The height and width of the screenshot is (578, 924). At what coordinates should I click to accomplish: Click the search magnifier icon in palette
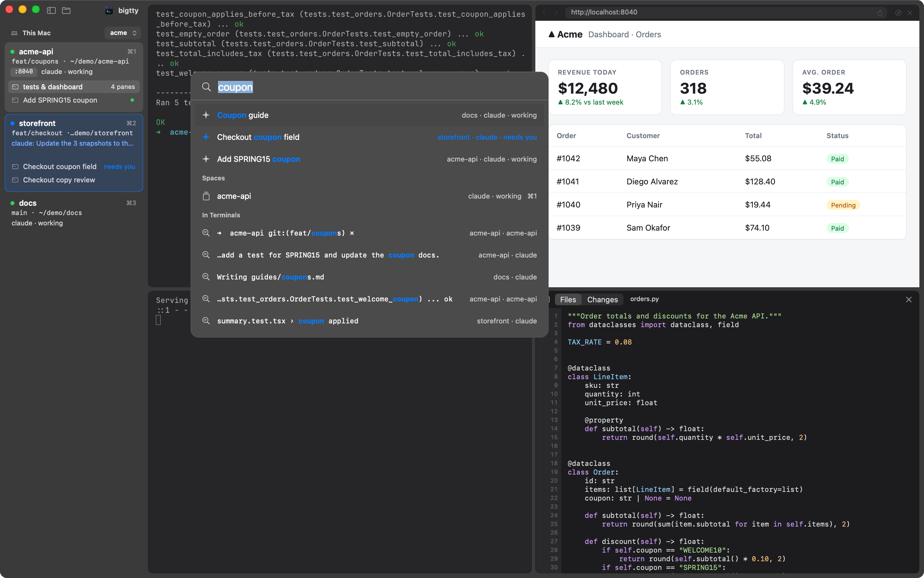point(206,87)
